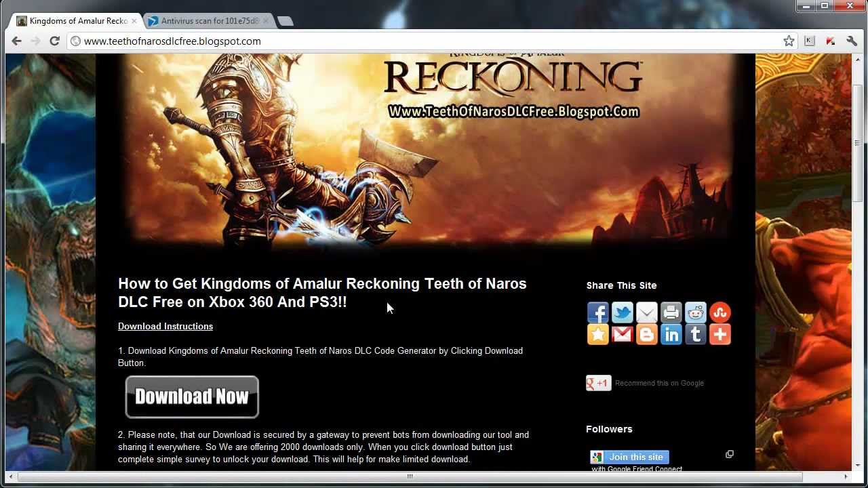Reload the current page
The height and width of the screenshot is (488, 868).
(x=55, y=41)
